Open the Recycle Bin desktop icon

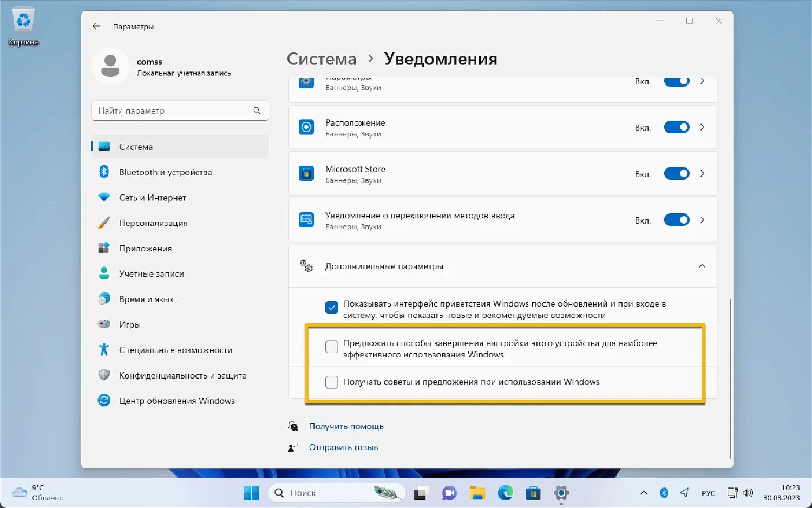pyautogui.click(x=23, y=26)
